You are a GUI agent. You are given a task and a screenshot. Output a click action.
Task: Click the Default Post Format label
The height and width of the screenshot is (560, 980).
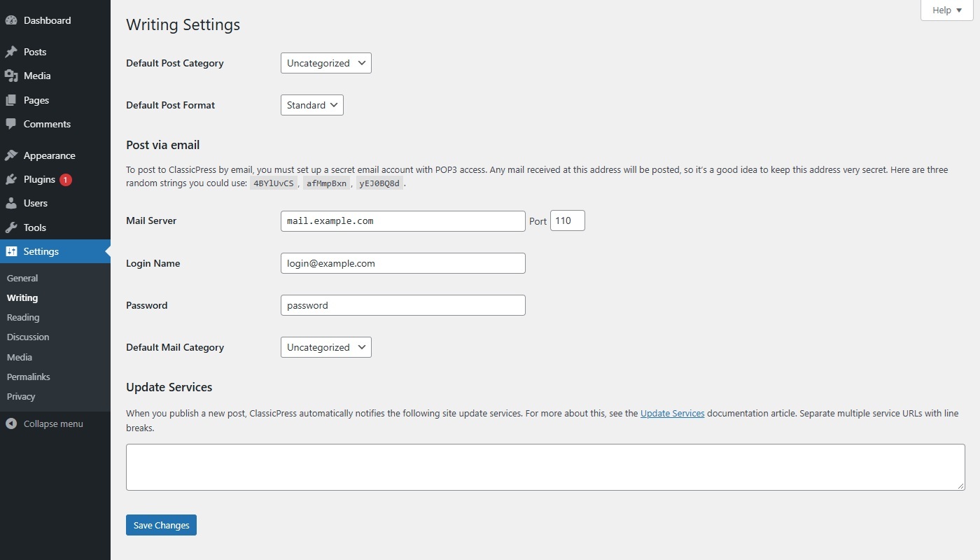(x=171, y=105)
